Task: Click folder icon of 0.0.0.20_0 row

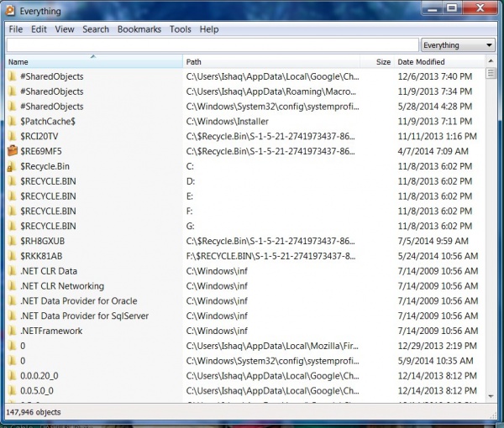Action: [x=12, y=376]
